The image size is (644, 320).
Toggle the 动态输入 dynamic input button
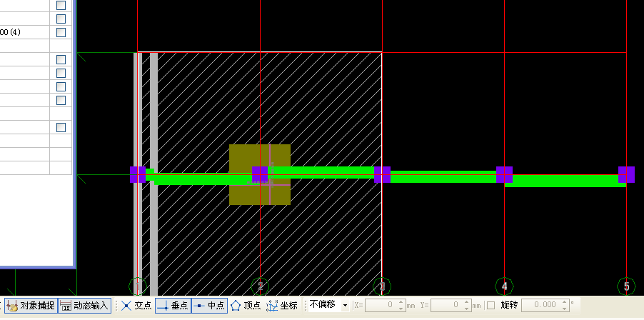[85, 306]
